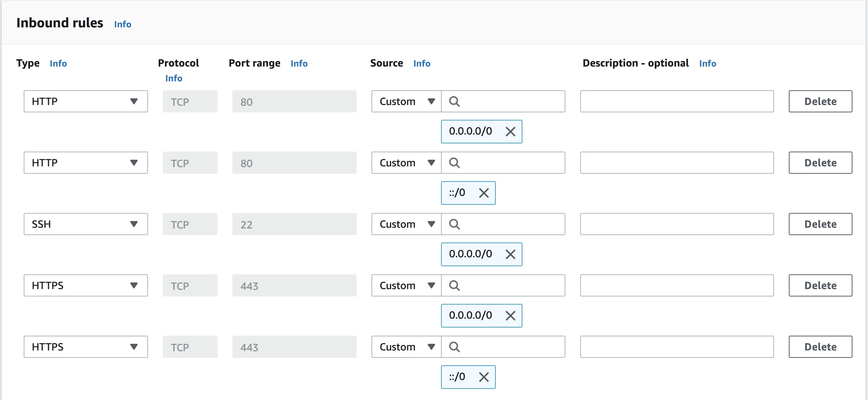
Task: Open Info link beside Port range
Action: 299,64
